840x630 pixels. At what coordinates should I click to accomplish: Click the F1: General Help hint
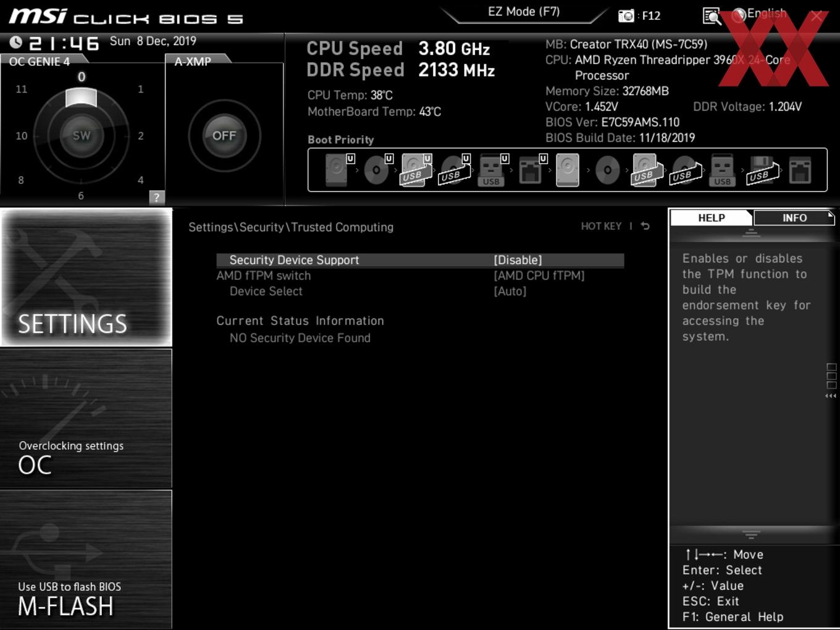733,616
